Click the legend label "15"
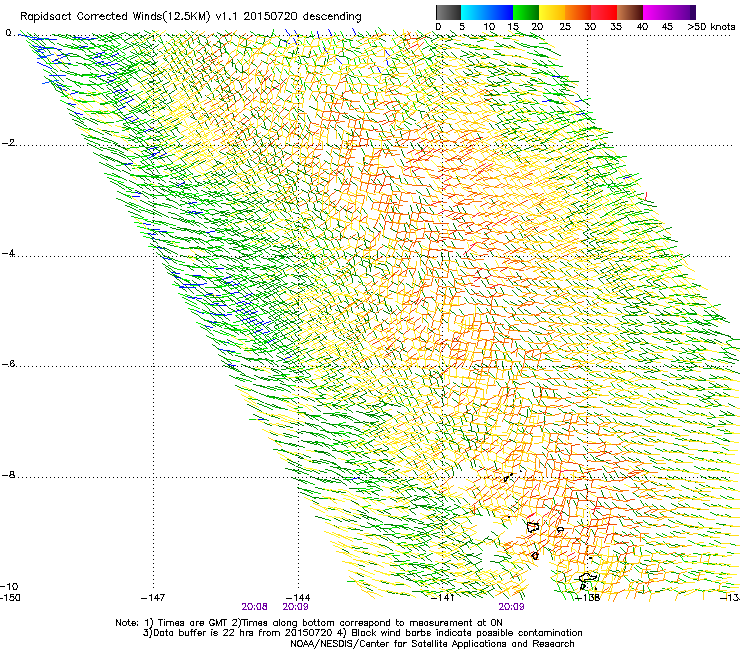Viewport: 740px width, 650px height. pyautogui.click(x=513, y=27)
